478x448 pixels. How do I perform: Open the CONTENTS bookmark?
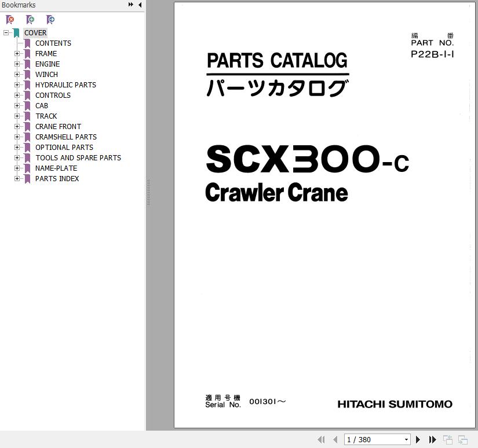pyautogui.click(x=53, y=43)
